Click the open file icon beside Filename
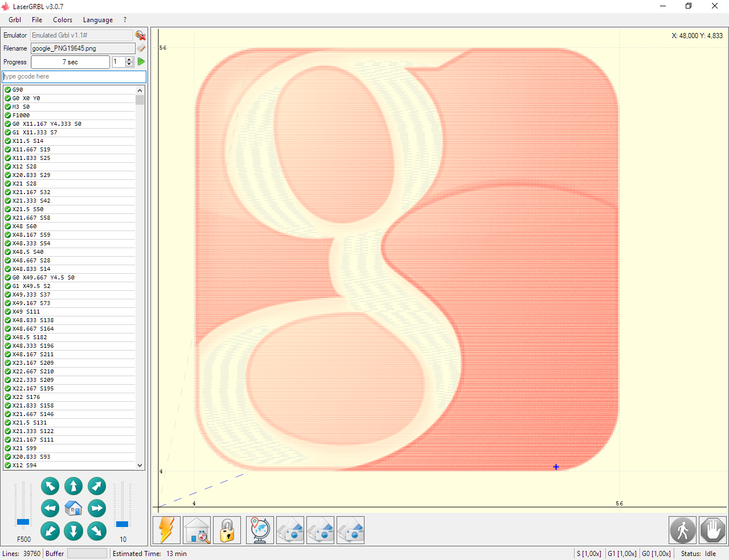 click(141, 48)
